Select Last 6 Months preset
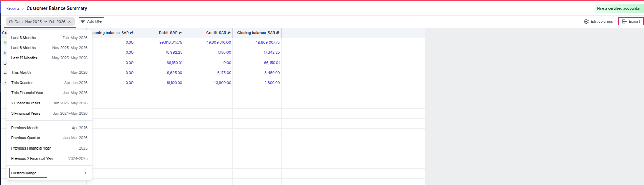 (x=49, y=48)
